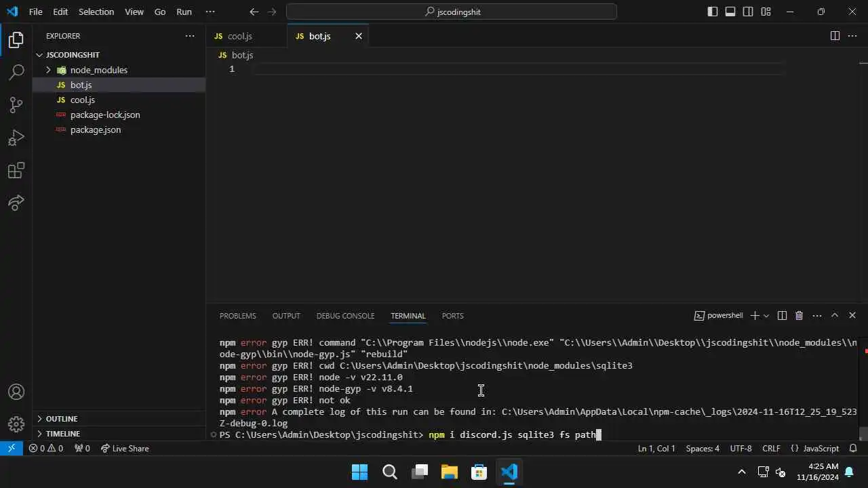Select the TERMINAL panel tab
Viewport: 868px width, 488px height.
[x=408, y=316]
